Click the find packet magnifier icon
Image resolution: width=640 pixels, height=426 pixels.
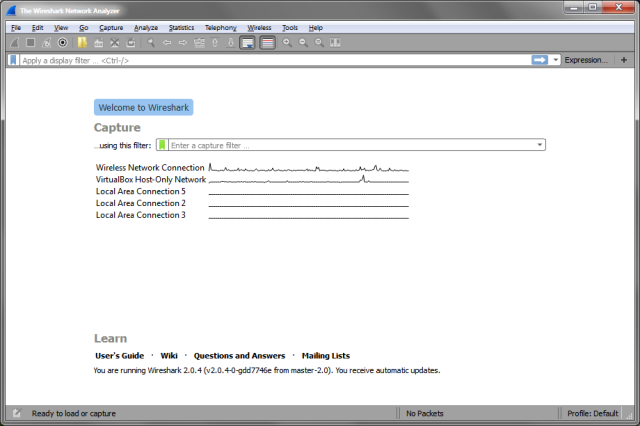pos(151,42)
